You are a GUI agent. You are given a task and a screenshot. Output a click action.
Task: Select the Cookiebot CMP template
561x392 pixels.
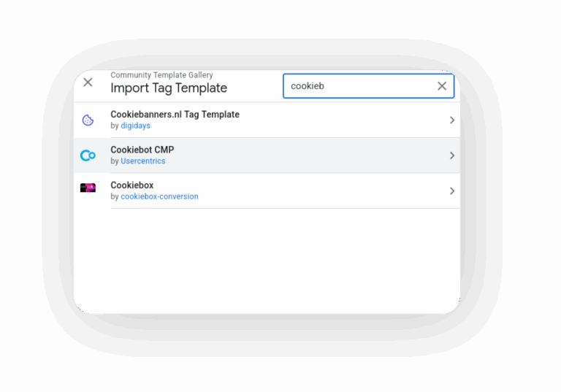point(267,155)
